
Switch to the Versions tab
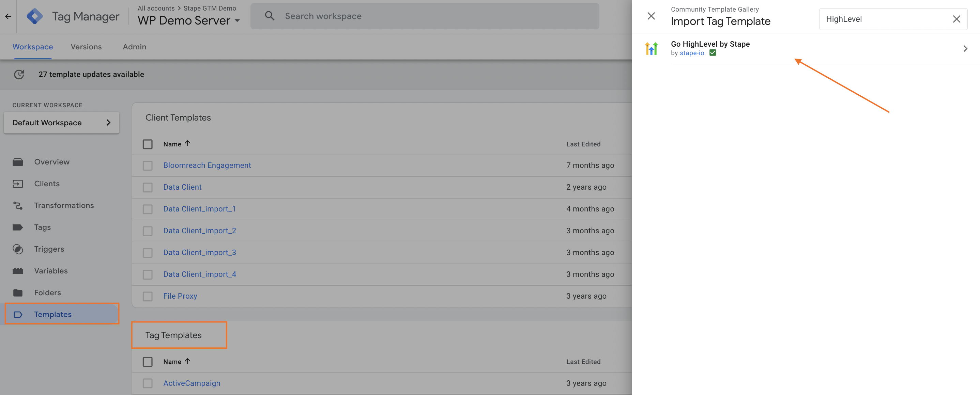(x=86, y=47)
